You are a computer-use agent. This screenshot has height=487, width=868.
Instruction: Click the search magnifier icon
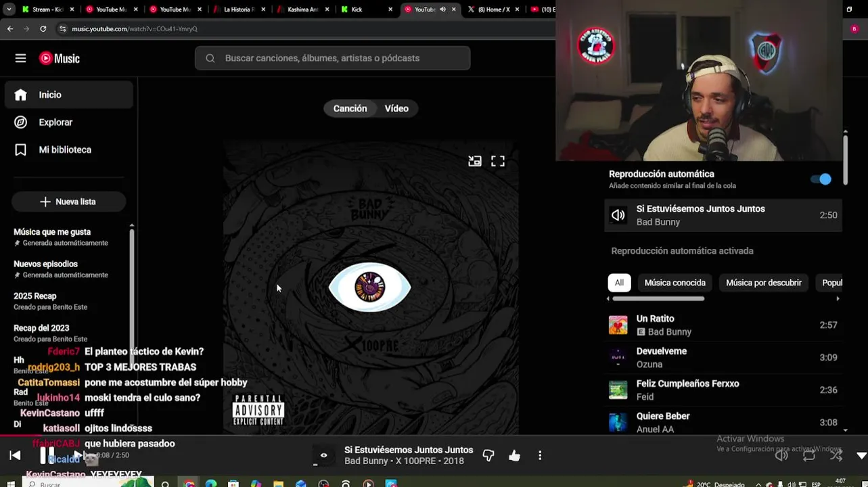210,58
